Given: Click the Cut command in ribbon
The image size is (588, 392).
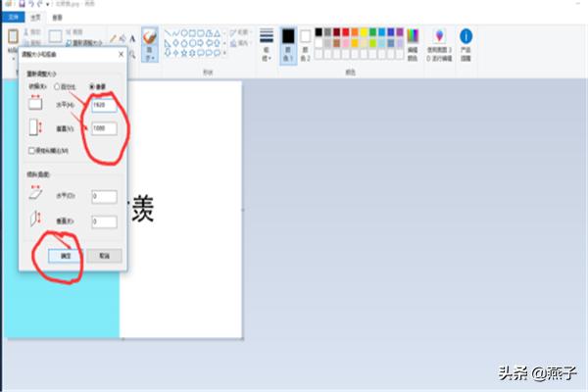Looking at the screenshot, I should point(32,32).
